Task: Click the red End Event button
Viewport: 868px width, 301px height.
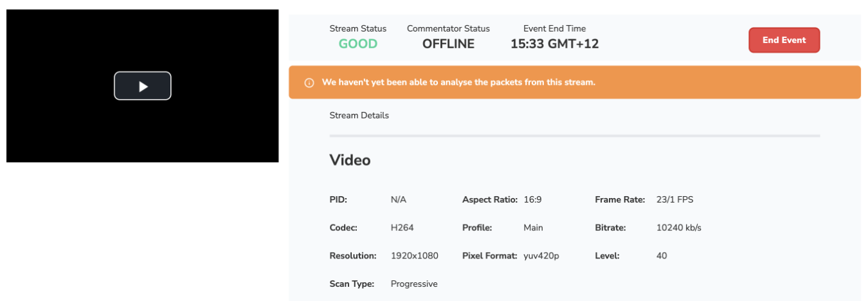Action: click(784, 40)
